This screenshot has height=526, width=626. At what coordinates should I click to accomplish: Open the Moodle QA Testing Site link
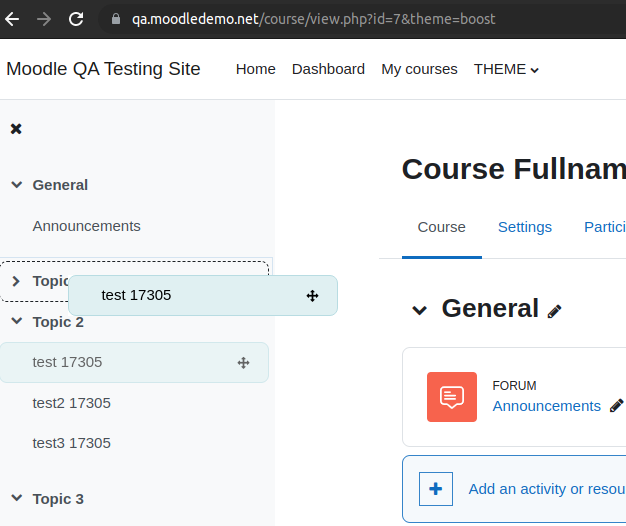pyautogui.click(x=103, y=69)
